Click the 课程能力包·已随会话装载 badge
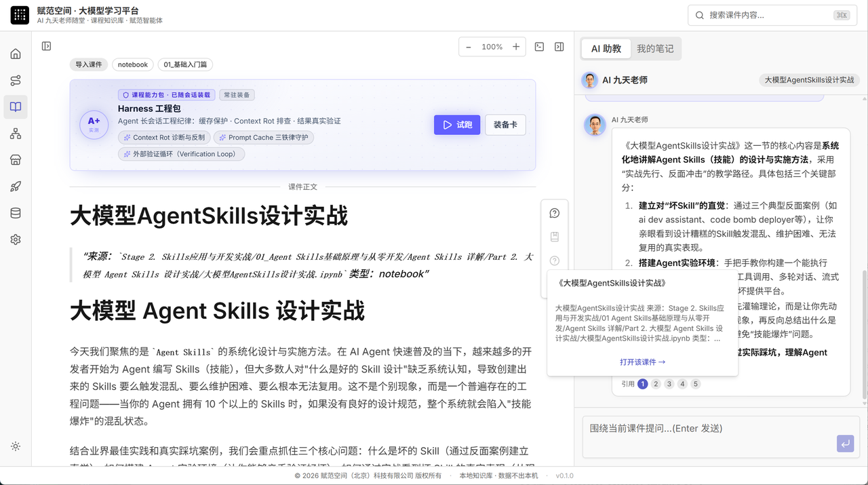 (166, 95)
